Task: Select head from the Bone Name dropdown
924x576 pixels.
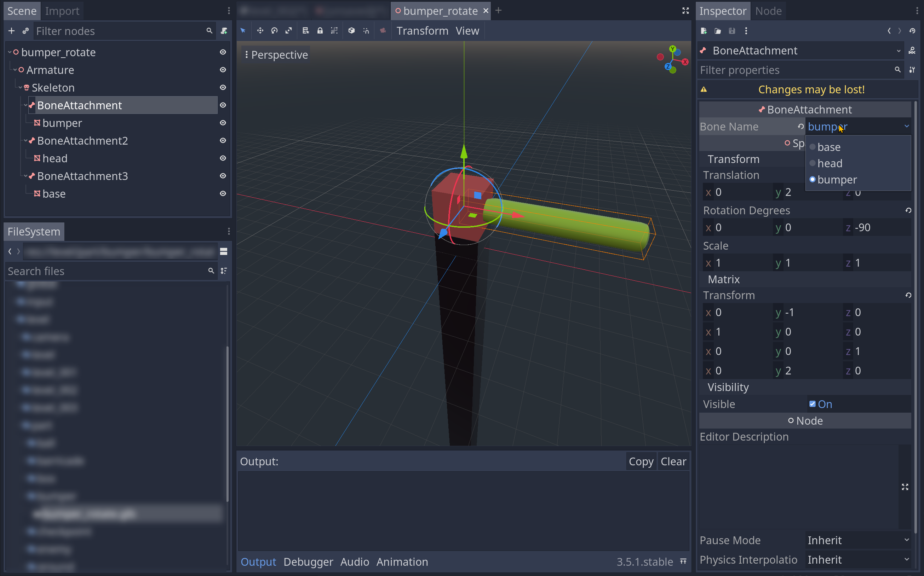Action: [830, 163]
